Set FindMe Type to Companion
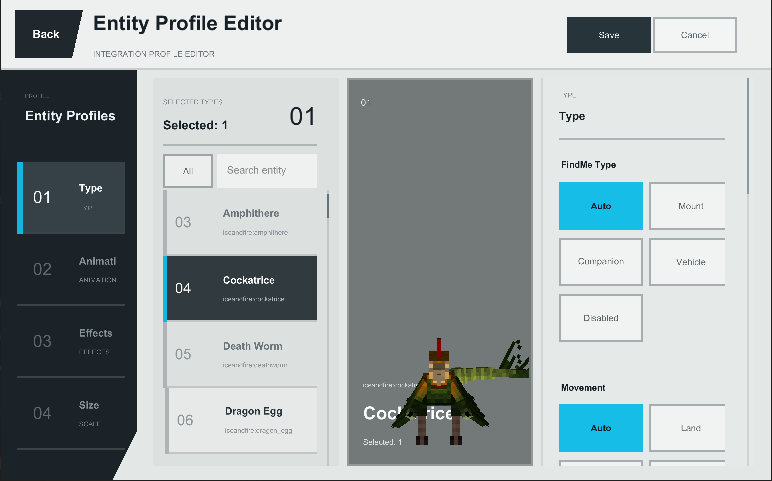This screenshot has width=772, height=481. [601, 262]
